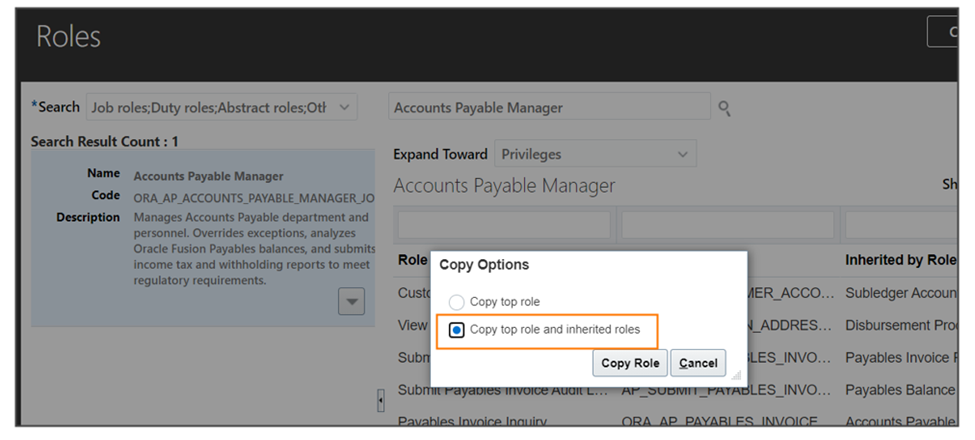The height and width of the screenshot is (440, 975).
Task: Open the role actions arrow button
Action: click(351, 302)
